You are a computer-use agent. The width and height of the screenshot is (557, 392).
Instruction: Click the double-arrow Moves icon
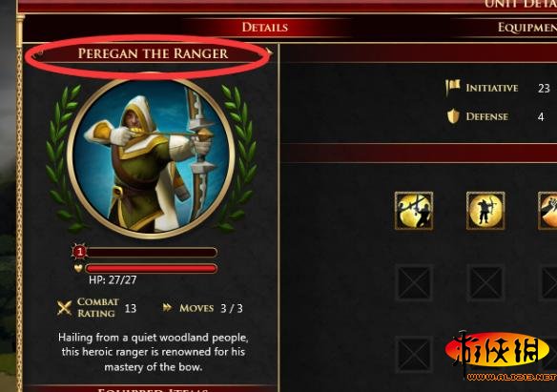click(167, 307)
